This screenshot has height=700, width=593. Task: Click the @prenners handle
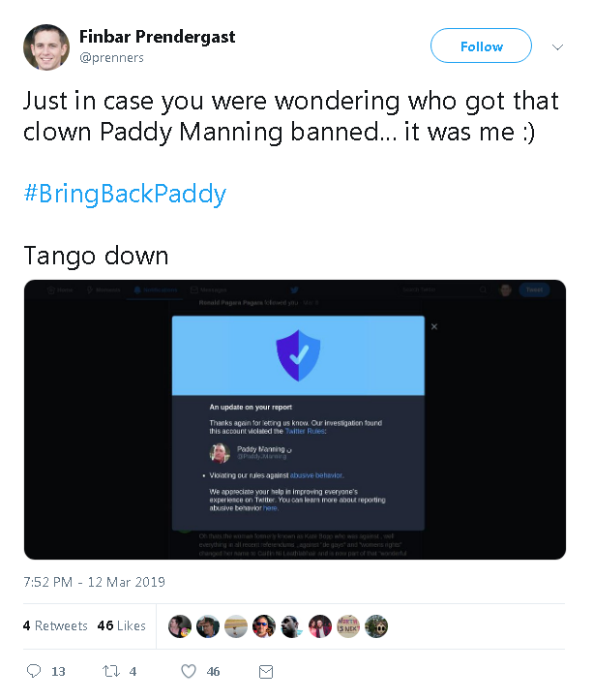point(111,58)
